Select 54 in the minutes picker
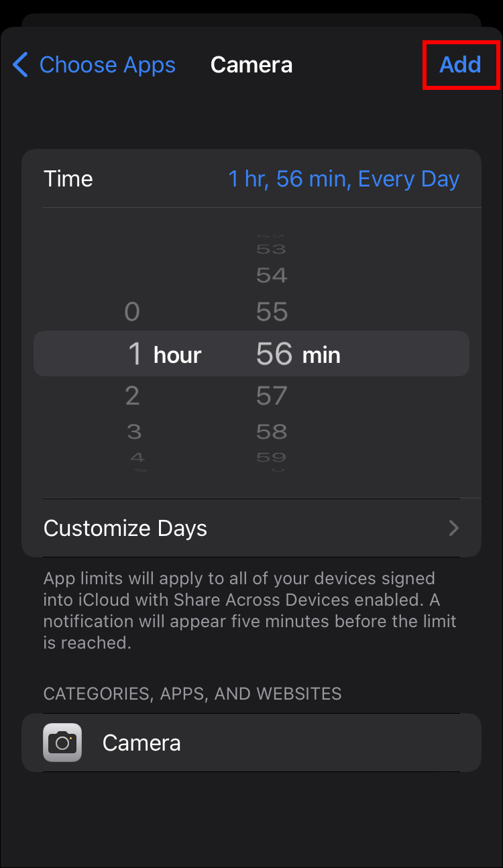The width and height of the screenshot is (503, 868). (x=272, y=275)
